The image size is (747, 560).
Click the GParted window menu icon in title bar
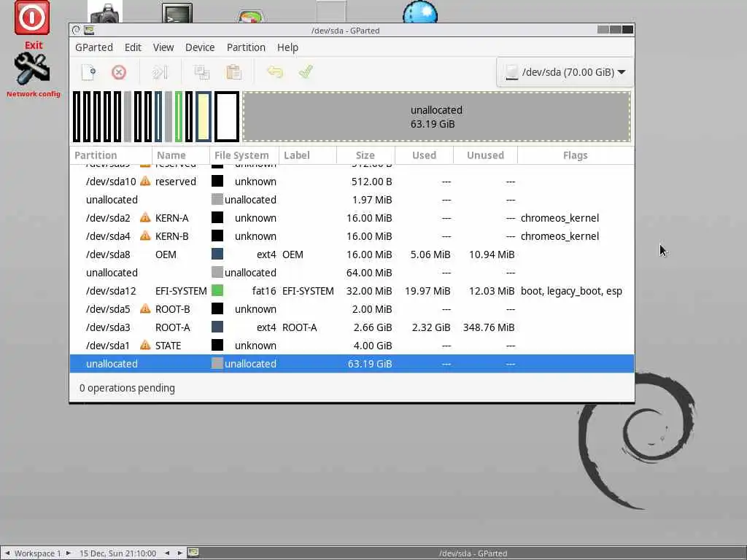point(89,31)
